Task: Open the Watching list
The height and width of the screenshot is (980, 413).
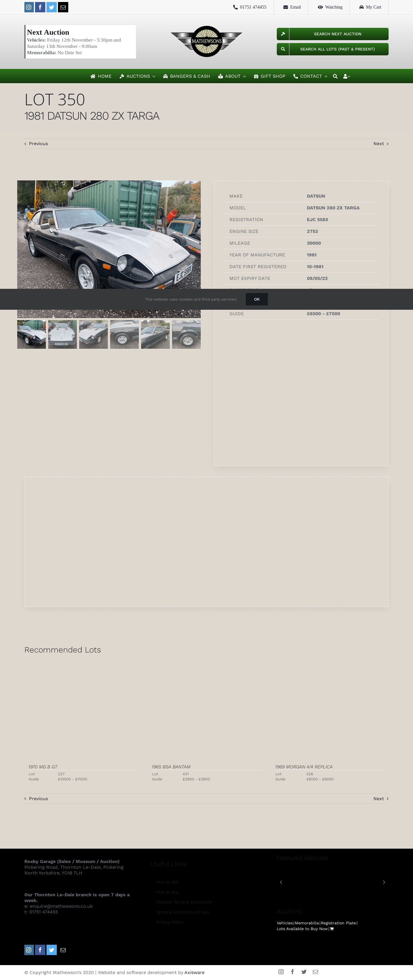Action: point(330,7)
